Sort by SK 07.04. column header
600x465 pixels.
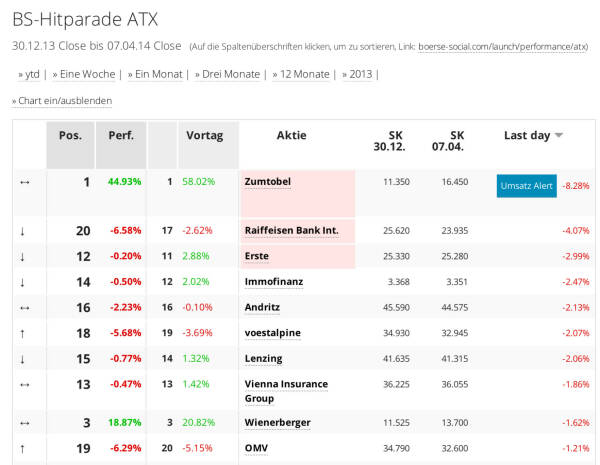456,142
